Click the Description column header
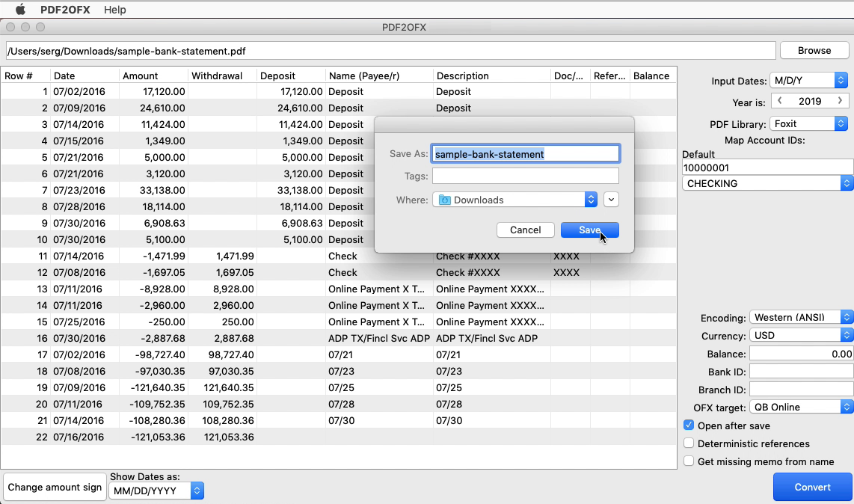Image resolution: width=854 pixels, height=504 pixels. tap(492, 76)
